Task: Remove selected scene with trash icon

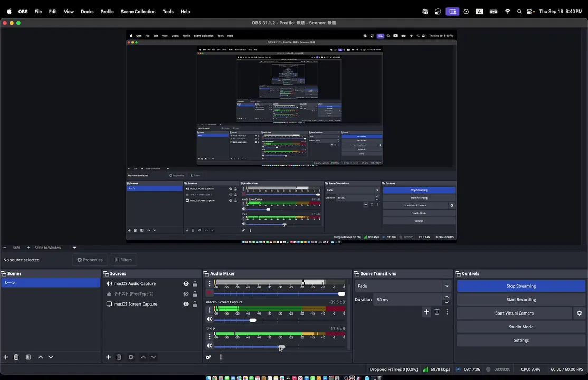Action: (16, 357)
